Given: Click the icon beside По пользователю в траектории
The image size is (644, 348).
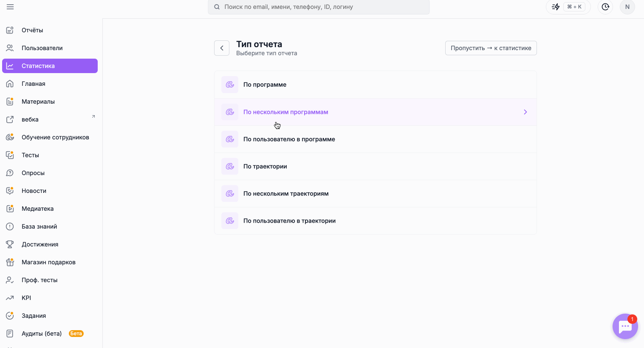Looking at the screenshot, I should 230,221.
